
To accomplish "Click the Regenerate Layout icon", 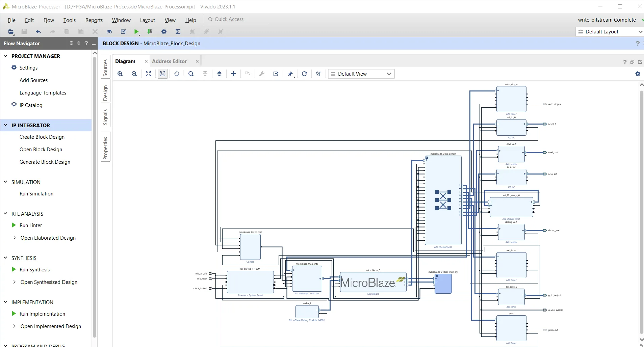I will (304, 74).
